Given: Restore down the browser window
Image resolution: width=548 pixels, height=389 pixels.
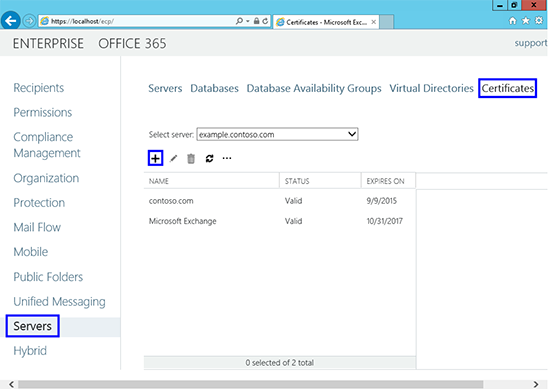Looking at the screenshot, I should (514, 5).
